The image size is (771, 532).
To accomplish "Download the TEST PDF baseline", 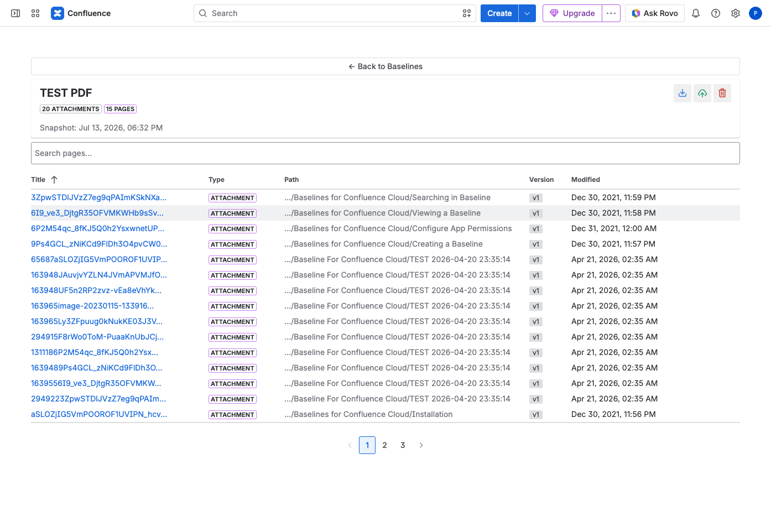I will tap(683, 93).
